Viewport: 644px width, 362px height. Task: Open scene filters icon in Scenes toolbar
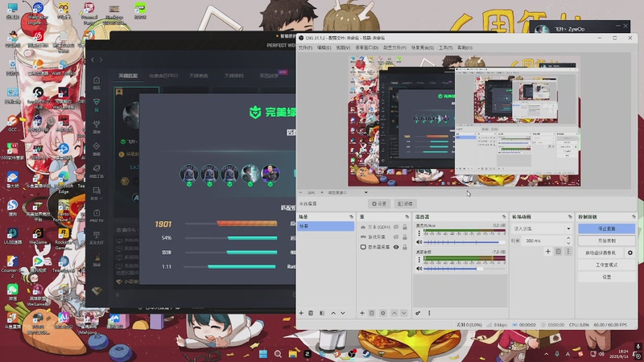[x=322, y=313]
